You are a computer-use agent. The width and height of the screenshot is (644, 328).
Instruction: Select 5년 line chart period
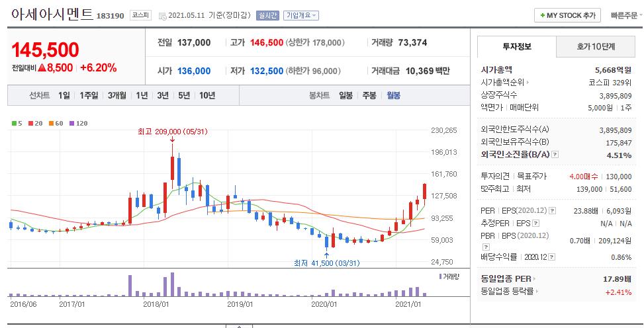pyautogui.click(x=184, y=95)
